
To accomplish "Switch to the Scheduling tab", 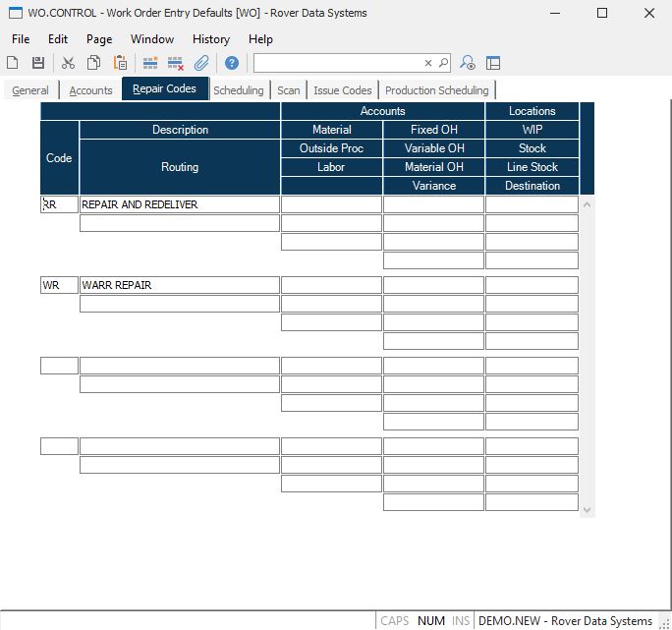I will 239,90.
